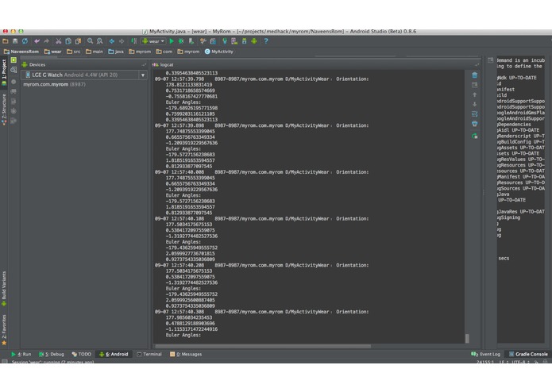
Task: Open the 1: Project side tool tab
Action: click(4, 72)
